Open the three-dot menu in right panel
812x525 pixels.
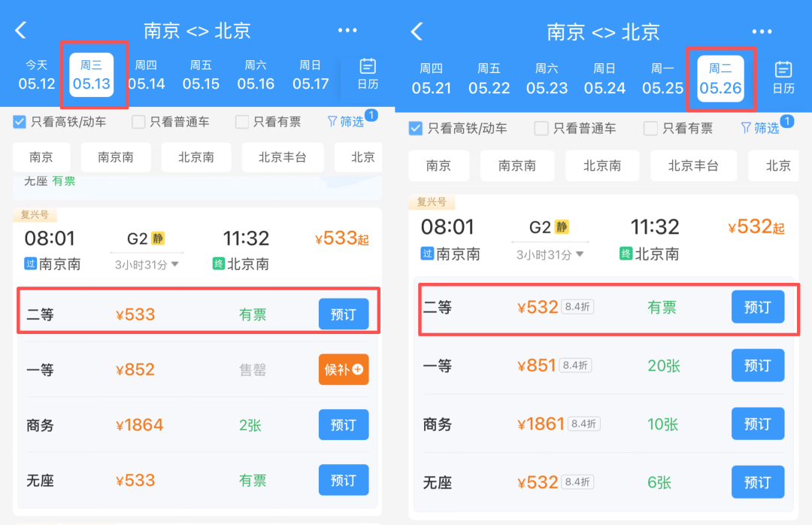762,32
